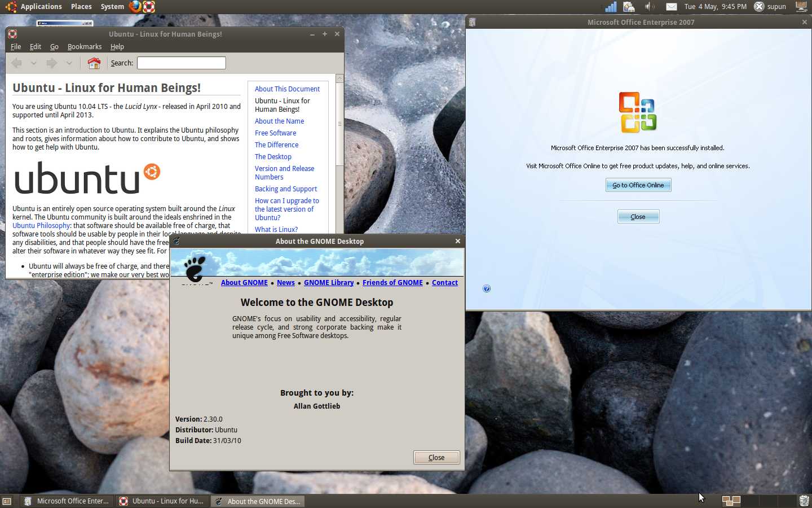Click the help window's lifebuoy title icon
Image resolution: width=812 pixels, height=508 pixels.
click(x=12, y=34)
